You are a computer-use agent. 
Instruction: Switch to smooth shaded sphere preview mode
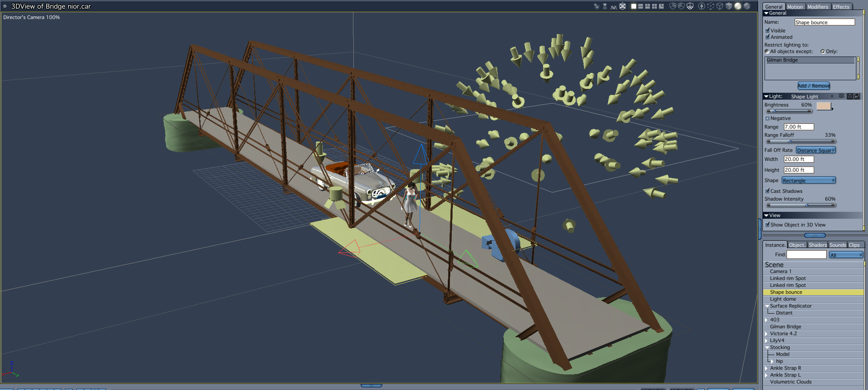[738, 6]
